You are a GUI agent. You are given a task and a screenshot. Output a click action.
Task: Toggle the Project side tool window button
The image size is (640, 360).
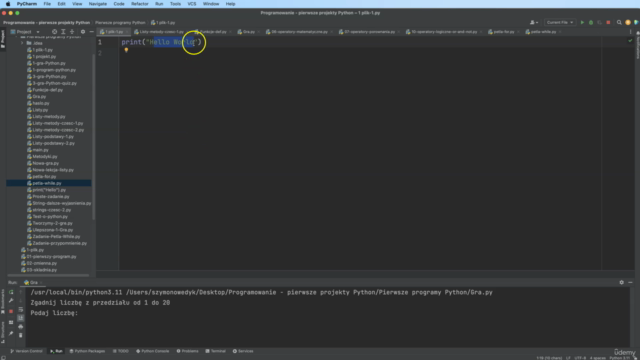coord(3,39)
